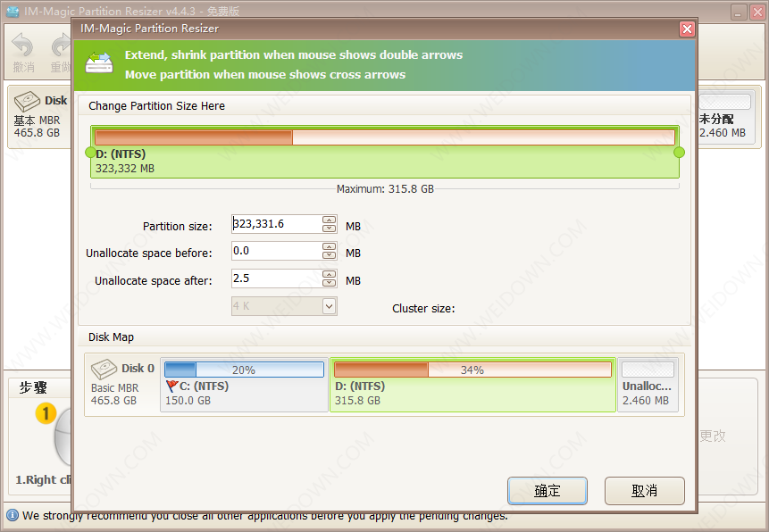This screenshot has width=769, height=532.
Task: Click the 'Change Partition Size Here' heading
Action: point(156,106)
